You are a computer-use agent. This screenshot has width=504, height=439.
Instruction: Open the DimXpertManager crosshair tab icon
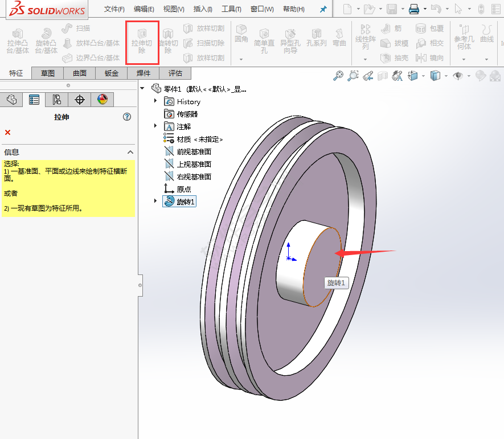coord(79,100)
